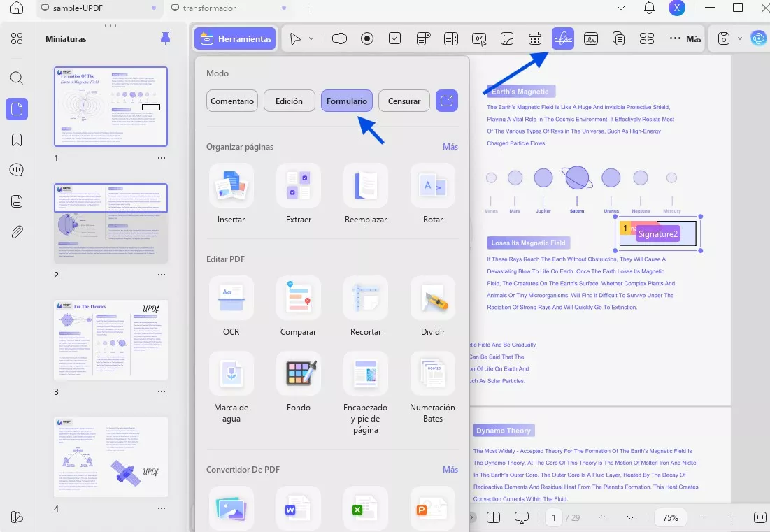Switch to Comentario mode
Viewport: 770px width, 532px height.
click(x=231, y=101)
